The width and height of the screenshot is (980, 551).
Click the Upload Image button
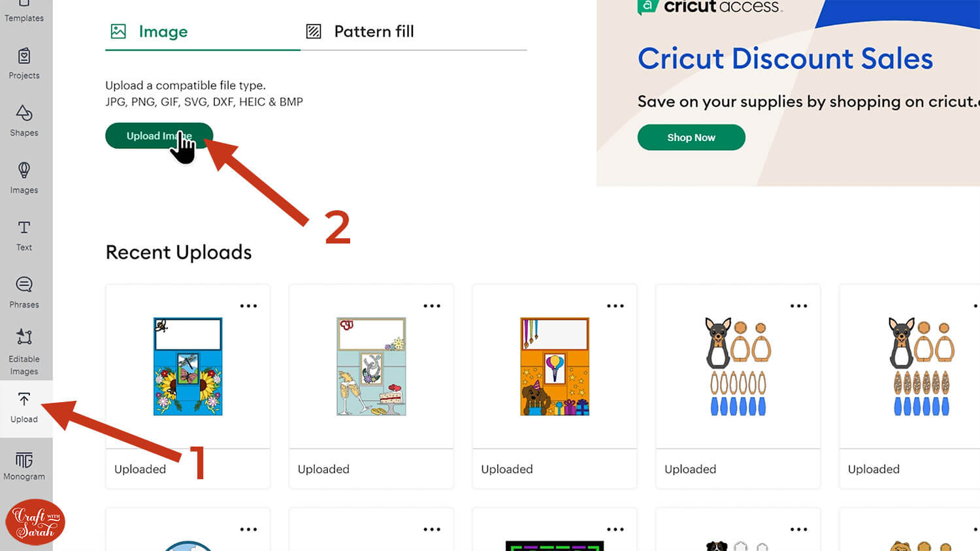click(159, 136)
